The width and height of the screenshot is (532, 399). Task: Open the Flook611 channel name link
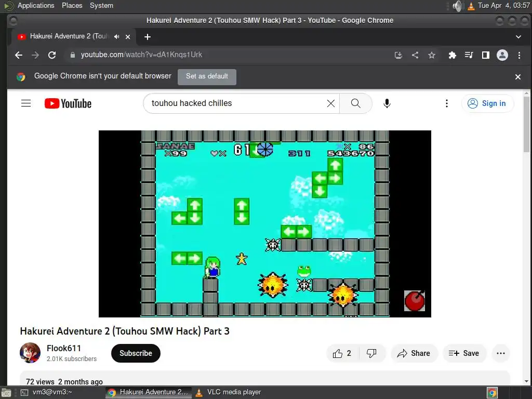point(64,348)
